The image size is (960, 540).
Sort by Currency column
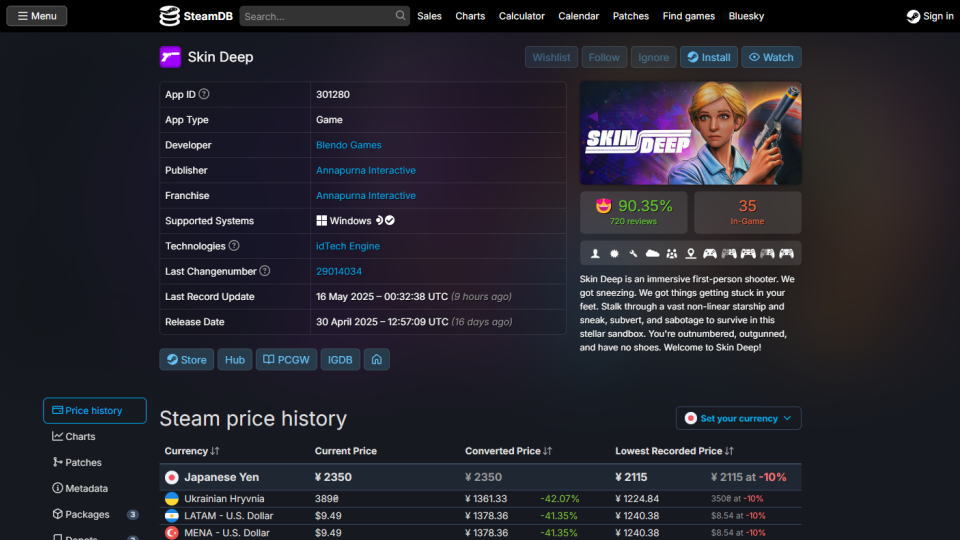(x=192, y=451)
